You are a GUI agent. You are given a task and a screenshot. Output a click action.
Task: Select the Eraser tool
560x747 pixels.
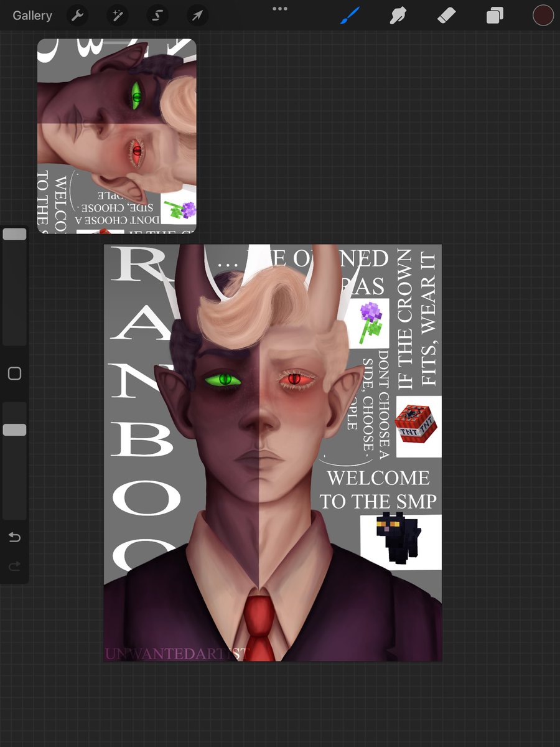447,16
